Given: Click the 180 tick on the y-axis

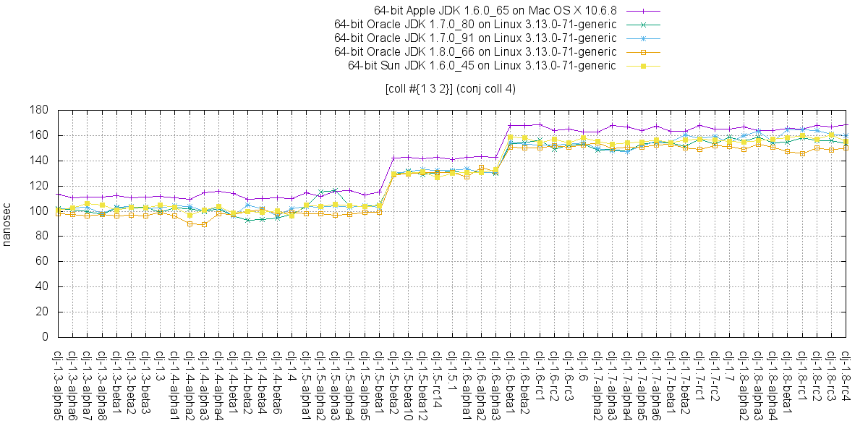Looking at the screenshot, I should click(39, 110).
